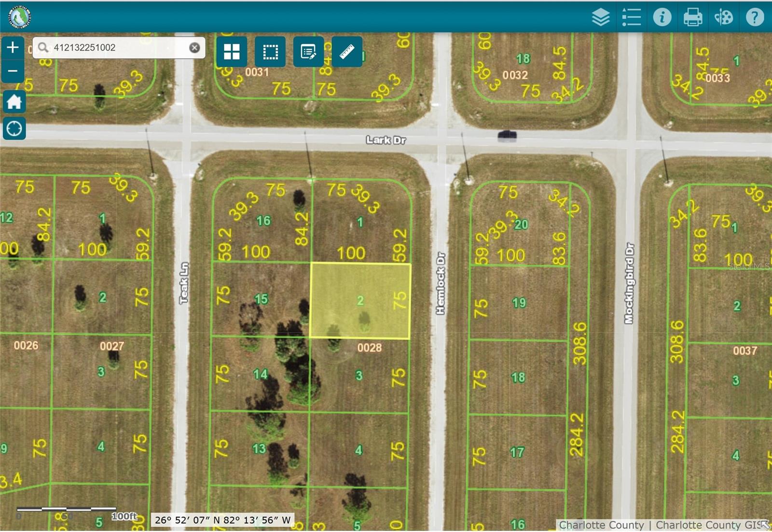Return to the Home extent
Image resolution: width=772 pixels, height=532 pixels.
(13, 103)
